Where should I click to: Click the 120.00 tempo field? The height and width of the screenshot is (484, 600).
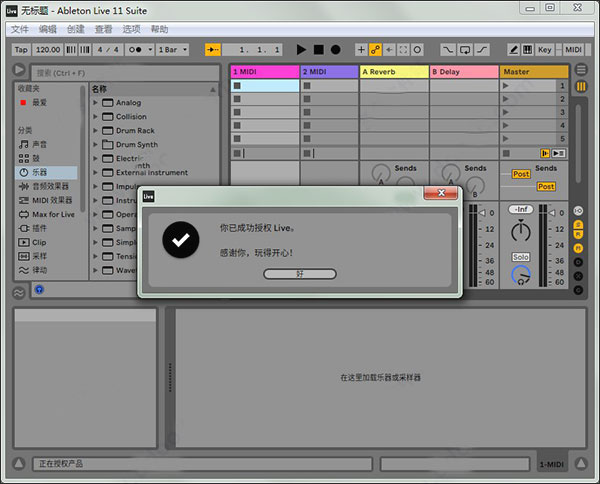(48, 50)
